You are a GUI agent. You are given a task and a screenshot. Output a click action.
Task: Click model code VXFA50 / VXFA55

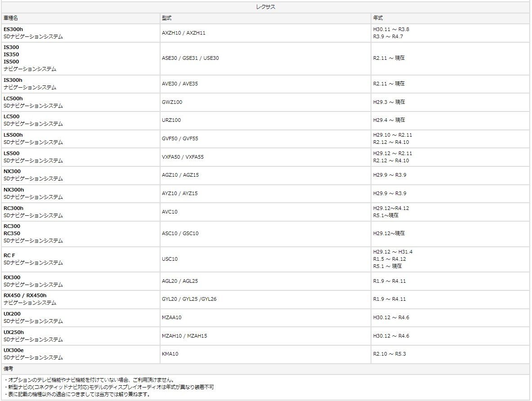pyautogui.click(x=183, y=157)
